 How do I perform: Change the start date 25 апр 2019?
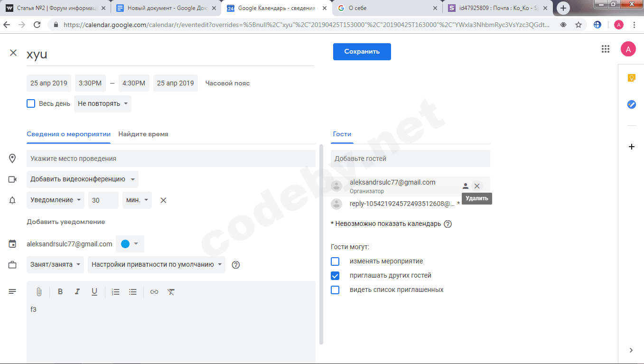[49, 83]
